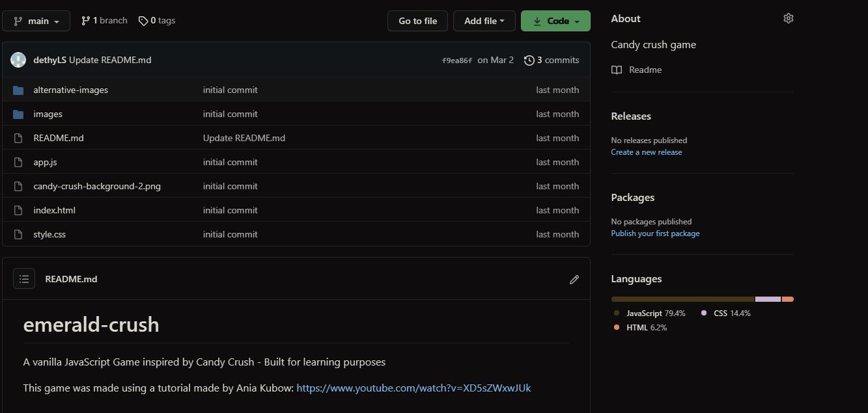
Task: Open candy-crush-background-2.png file
Action: click(x=97, y=186)
